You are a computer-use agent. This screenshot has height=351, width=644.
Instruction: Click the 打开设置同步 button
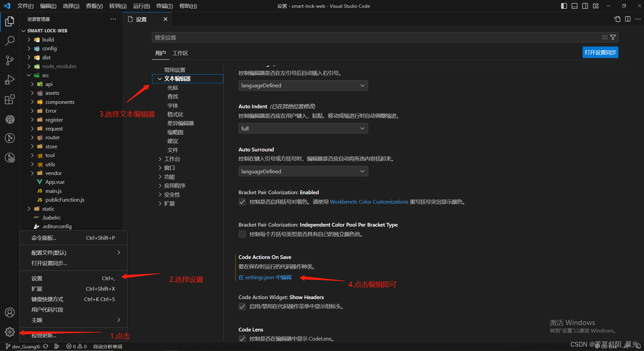click(x=600, y=52)
